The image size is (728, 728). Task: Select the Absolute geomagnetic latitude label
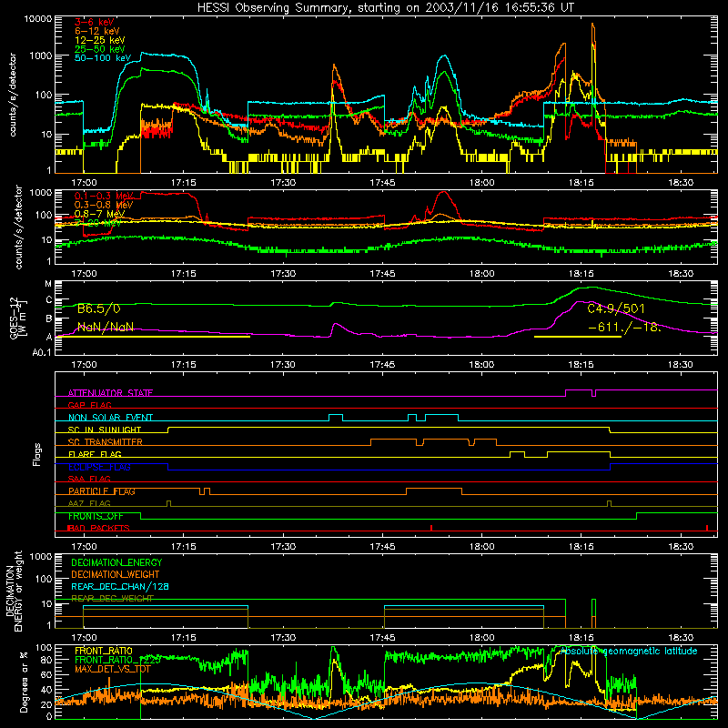[629, 652]
